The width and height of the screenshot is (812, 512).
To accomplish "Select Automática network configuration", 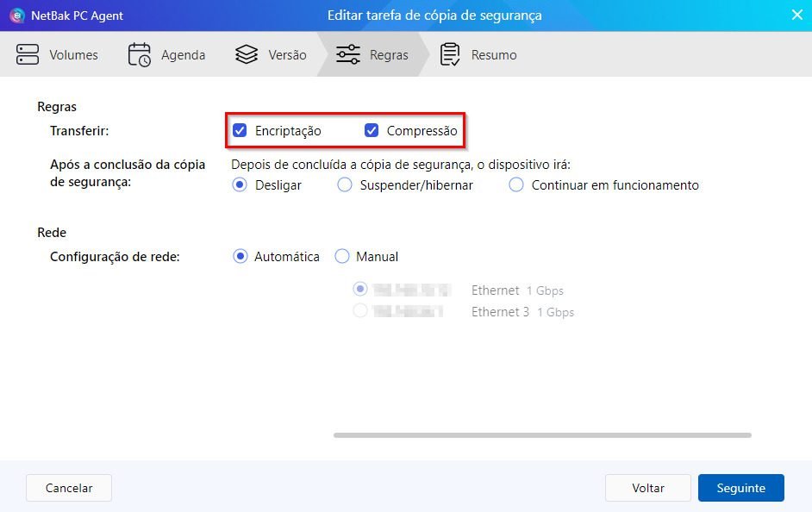I will (x=240, y=256).
